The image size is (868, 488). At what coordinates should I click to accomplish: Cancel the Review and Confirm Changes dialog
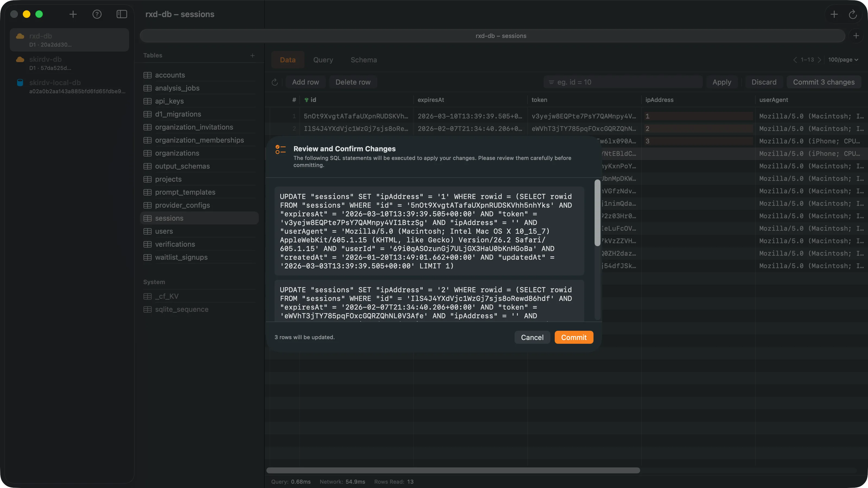coord(532,337)
